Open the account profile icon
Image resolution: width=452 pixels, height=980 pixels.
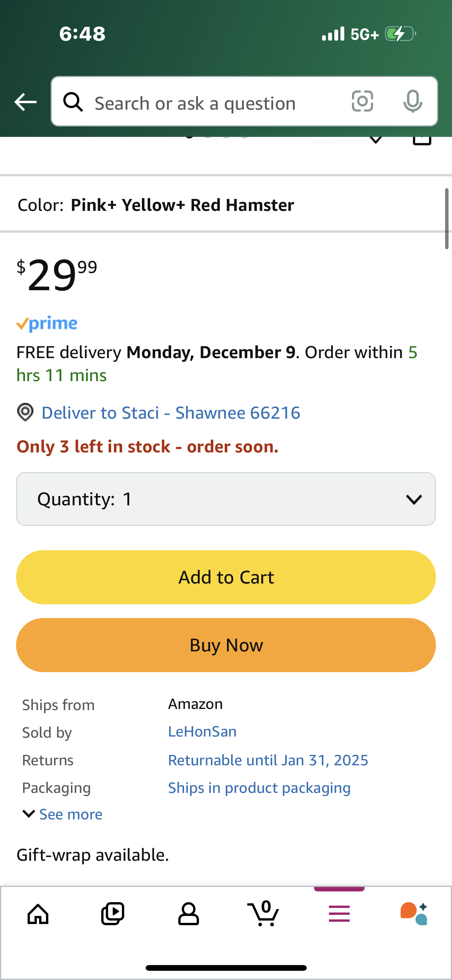pyautogui.click(x=188, y=914)
